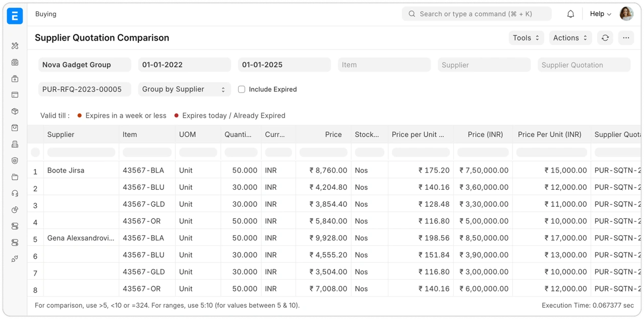Open the Tools dropdown
Image resolution: width=644 pixels, height=319 pixels.
point(526,38)
